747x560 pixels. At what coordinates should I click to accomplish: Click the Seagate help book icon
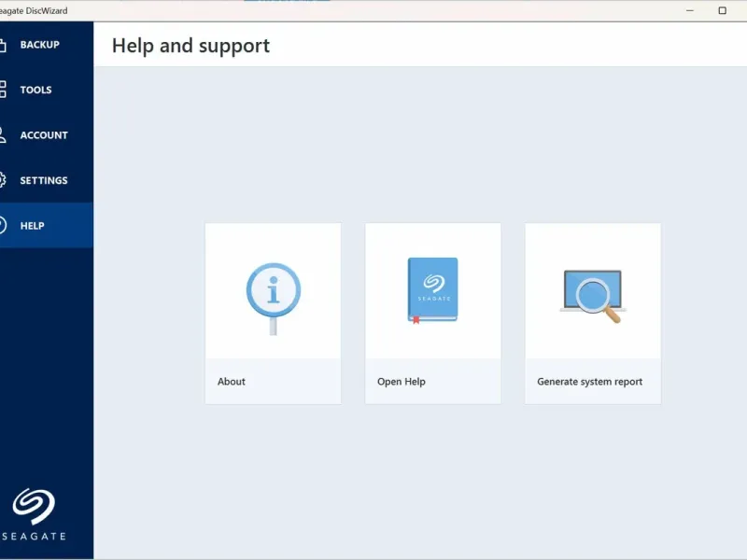pos(432,290)
